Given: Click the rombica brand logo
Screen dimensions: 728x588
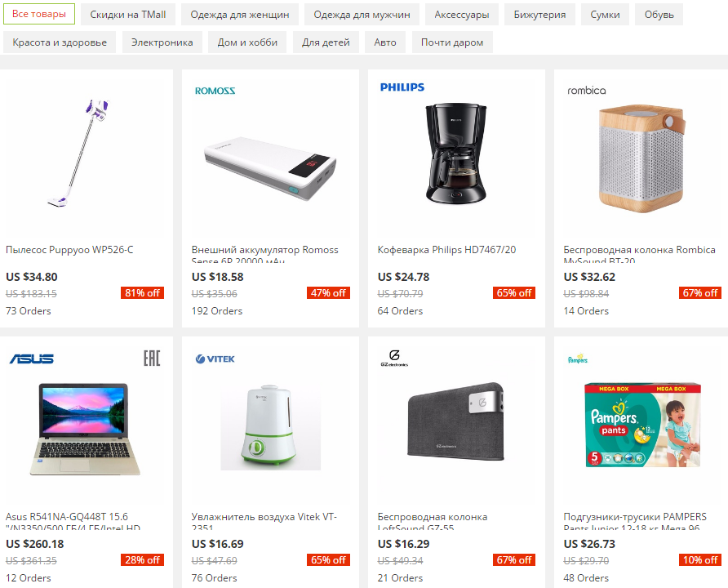Looking at the screenshot, I should tap(586, 91).
